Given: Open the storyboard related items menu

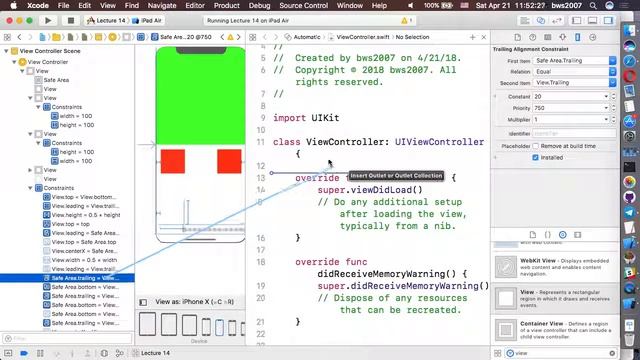Looking at the screenshot, I should pos(7,37).
